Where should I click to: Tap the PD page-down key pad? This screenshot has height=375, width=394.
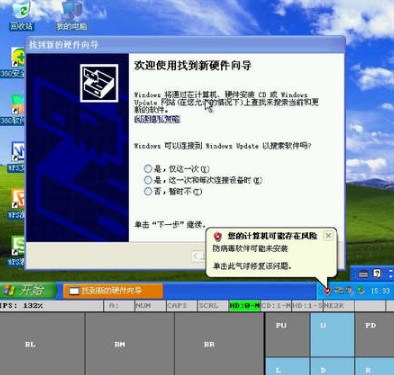(374, 334)
